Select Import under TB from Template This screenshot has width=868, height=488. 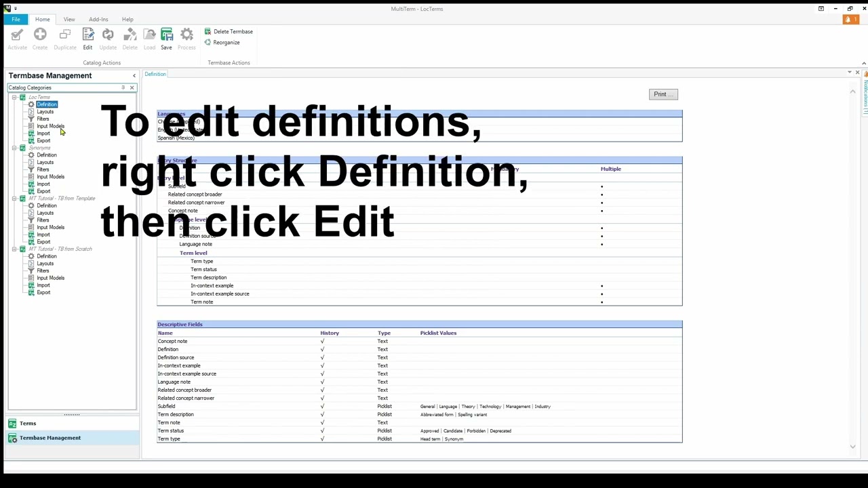point(43,235)
